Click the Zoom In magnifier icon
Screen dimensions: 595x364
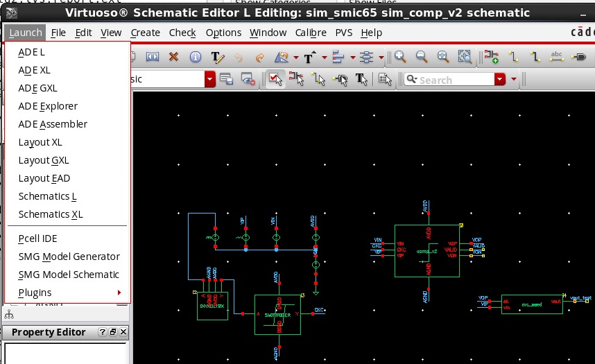[400, 57]
